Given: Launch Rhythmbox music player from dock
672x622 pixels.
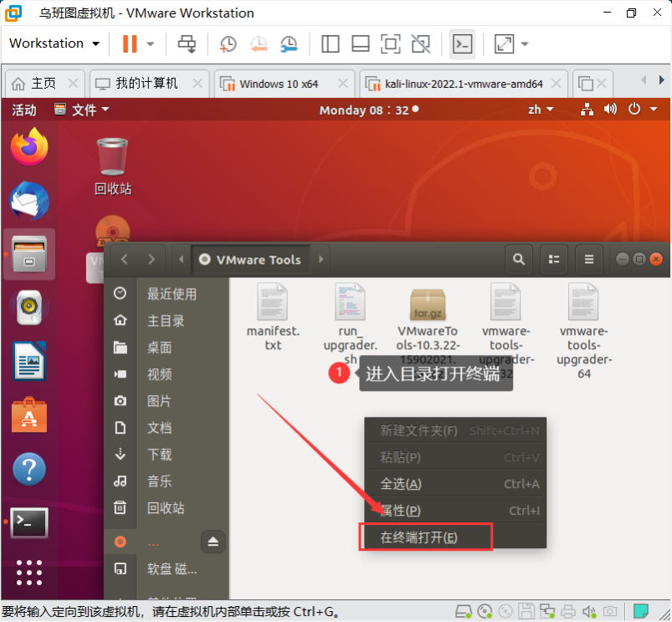Looking at the screenshot, I should click(29, 307).
